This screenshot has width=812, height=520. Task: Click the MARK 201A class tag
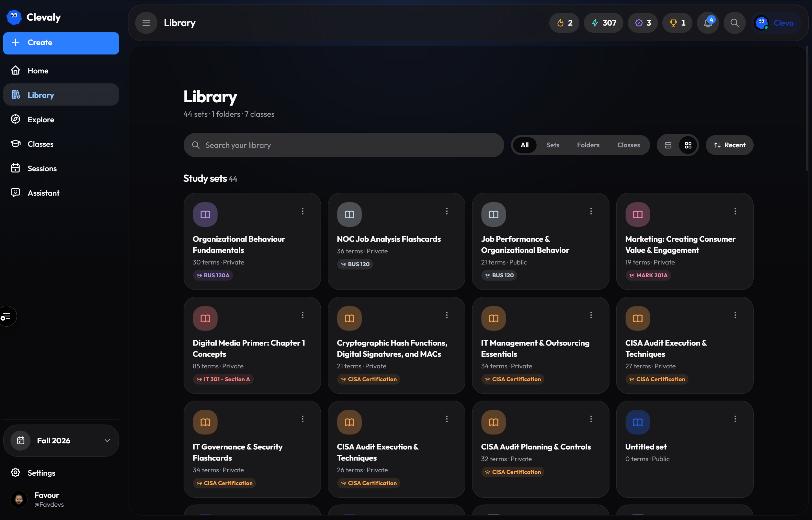point(648,276)
